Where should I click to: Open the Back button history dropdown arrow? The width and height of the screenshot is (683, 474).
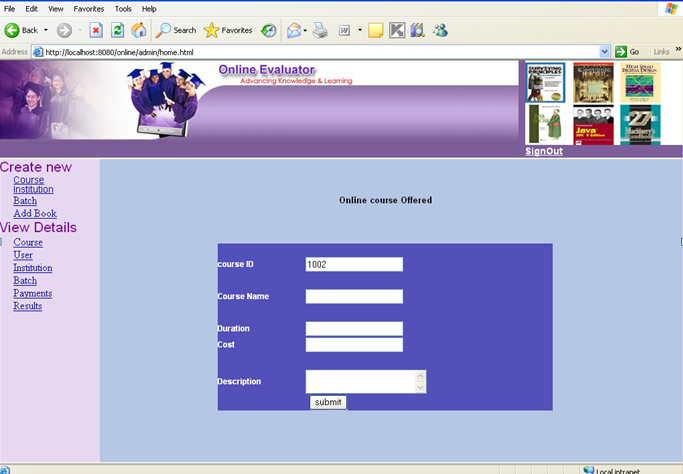46,30
